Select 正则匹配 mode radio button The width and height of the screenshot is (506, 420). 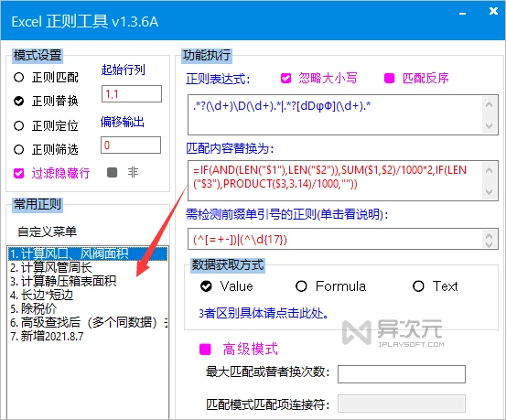tap(18, 78)
